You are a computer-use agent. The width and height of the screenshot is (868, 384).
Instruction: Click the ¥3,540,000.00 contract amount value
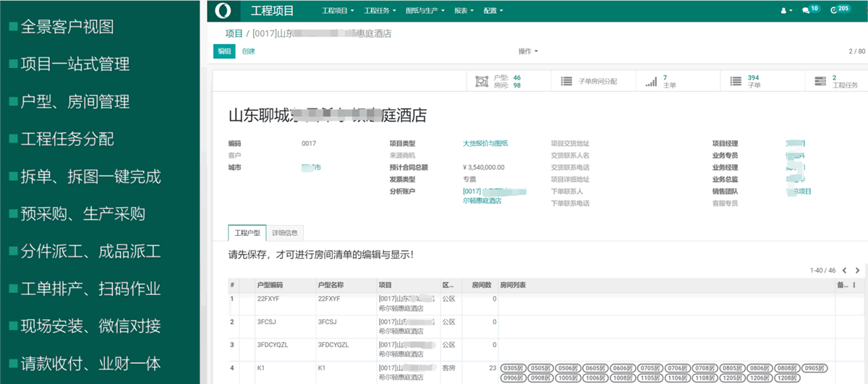coord(483,167)
